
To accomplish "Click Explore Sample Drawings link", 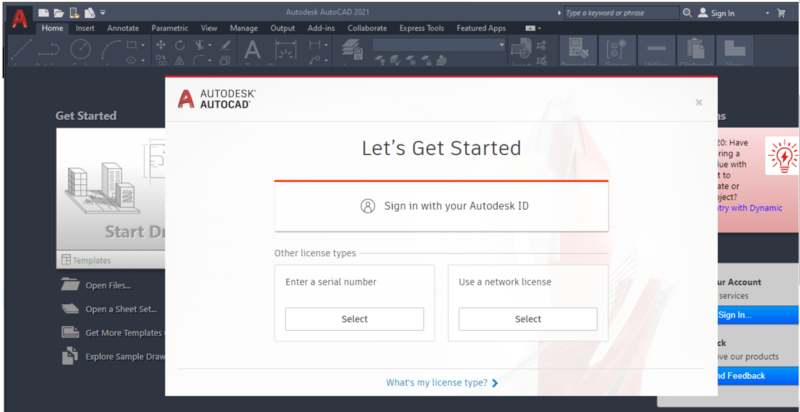I will (x=113, y=356).
